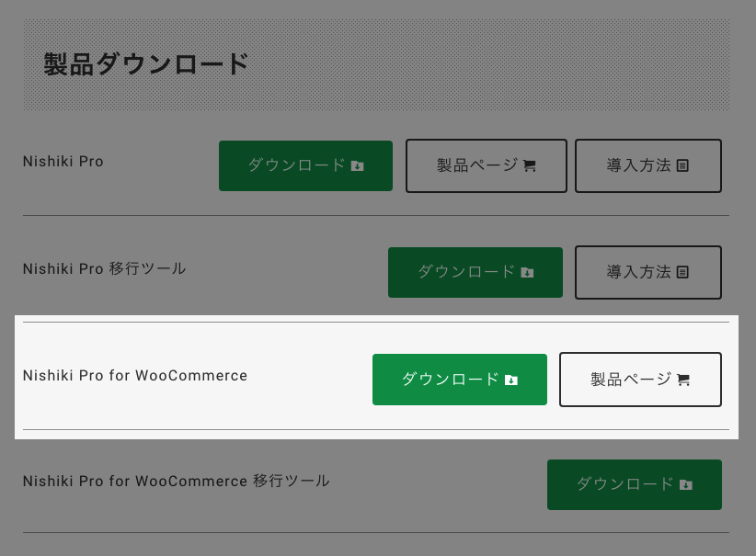Screen dimensions: 756x556
Task: Open 導入方法 for Nishiki Pro 移行ツール
Action: (x=648, y=272)
